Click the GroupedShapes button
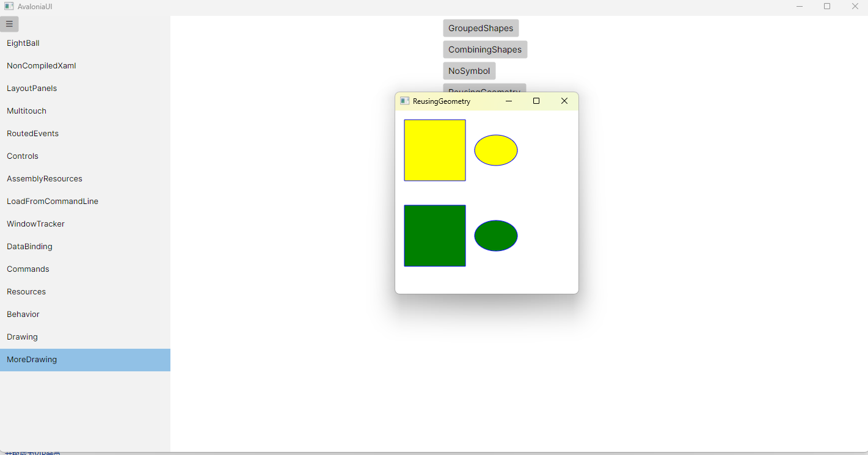868x455 pixels. coord(481,28)
